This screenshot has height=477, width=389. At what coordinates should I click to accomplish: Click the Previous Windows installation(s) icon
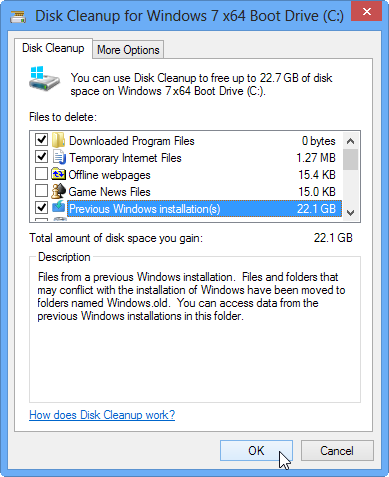coord(59,207)
